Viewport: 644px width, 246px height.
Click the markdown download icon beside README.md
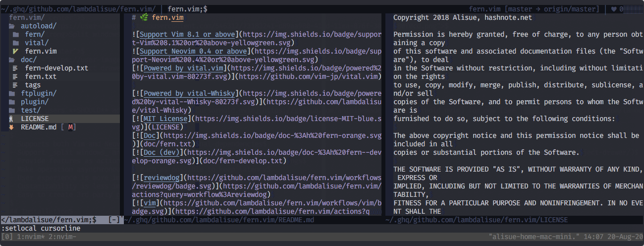(x=11, y=127)
